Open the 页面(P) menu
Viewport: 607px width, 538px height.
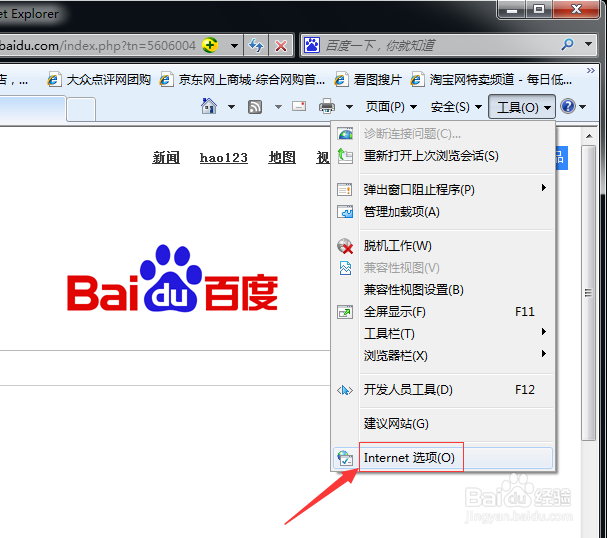(391, 107)
